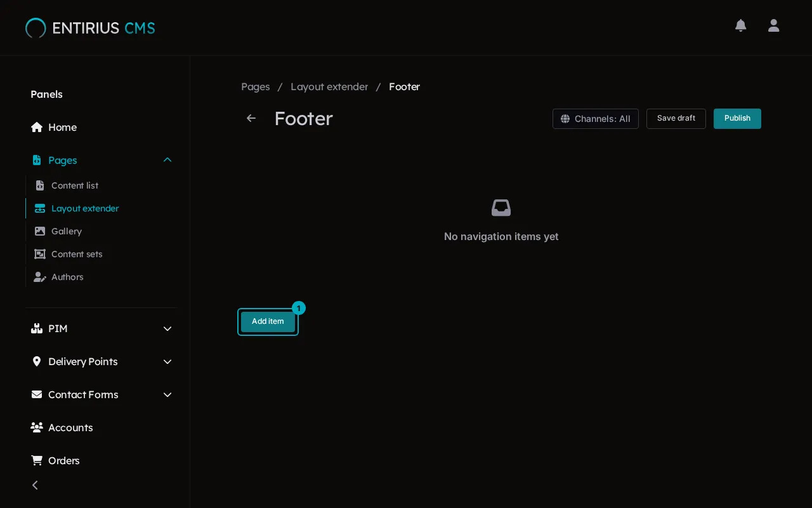This screenshot has height=508, width=812.
Task: Click the PIM boxes icon
Action: [x=37, y=328]
